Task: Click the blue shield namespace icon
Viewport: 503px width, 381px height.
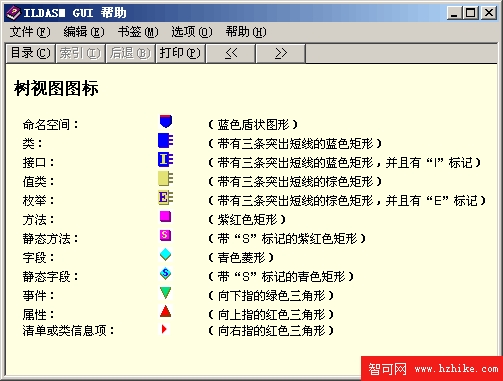Action: [166, 121]
